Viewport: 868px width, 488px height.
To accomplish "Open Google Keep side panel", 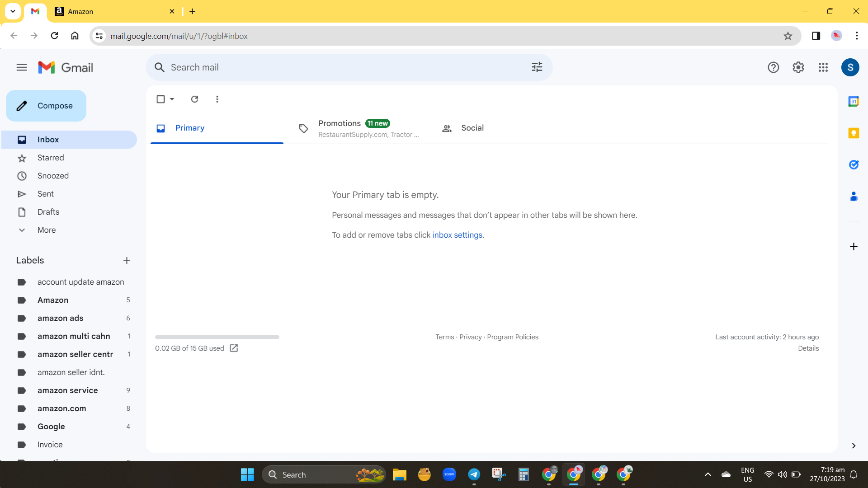I will click(x=854, y=133).
